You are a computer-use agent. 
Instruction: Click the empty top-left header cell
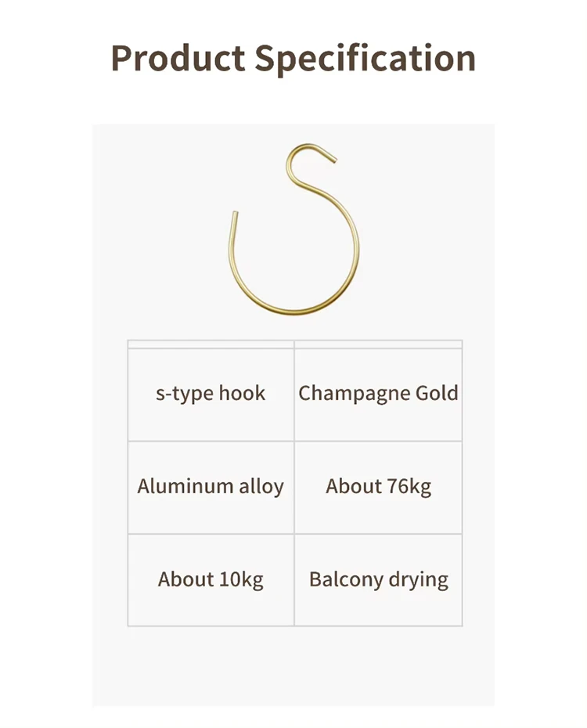[x=211, y=344]
